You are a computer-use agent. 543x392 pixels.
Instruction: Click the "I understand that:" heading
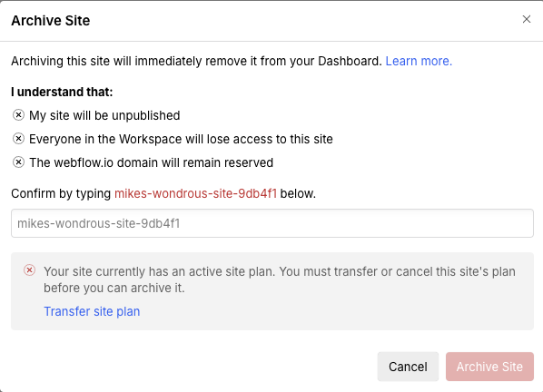point(62,92)
